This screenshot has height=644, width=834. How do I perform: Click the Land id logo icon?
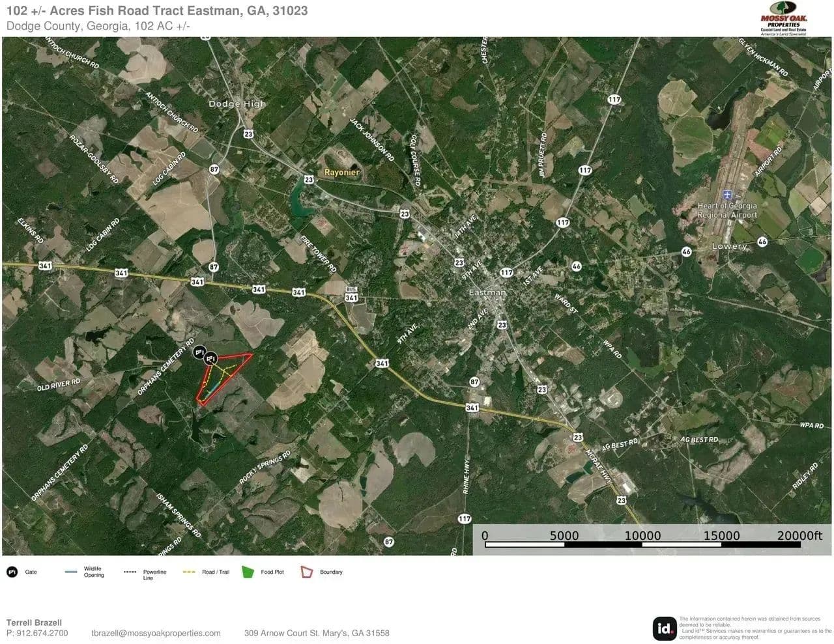pyautogui.click(x=665, y=628)
